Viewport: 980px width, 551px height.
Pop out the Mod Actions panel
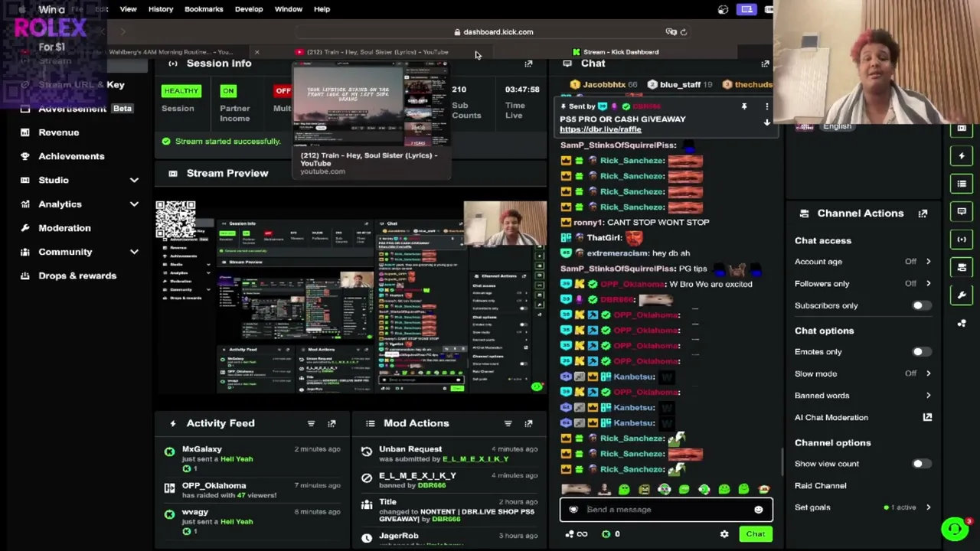click(x=528, y=423)
